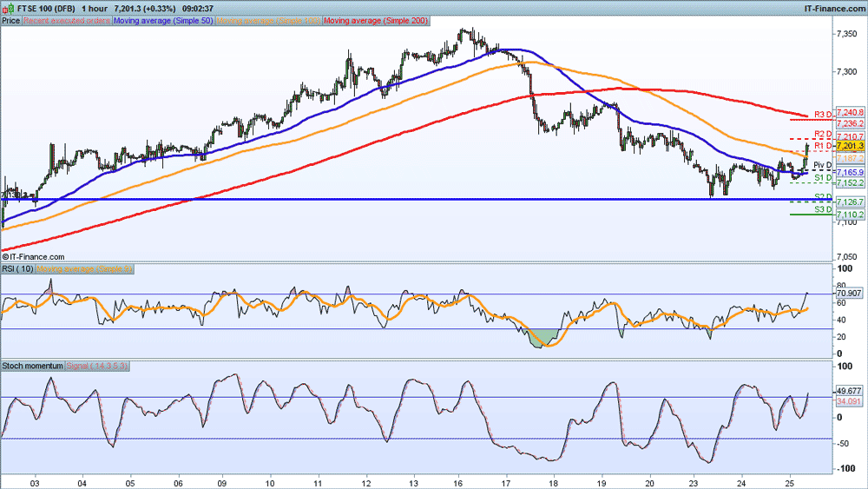Click the green 7,152.2 price tag

851,182
